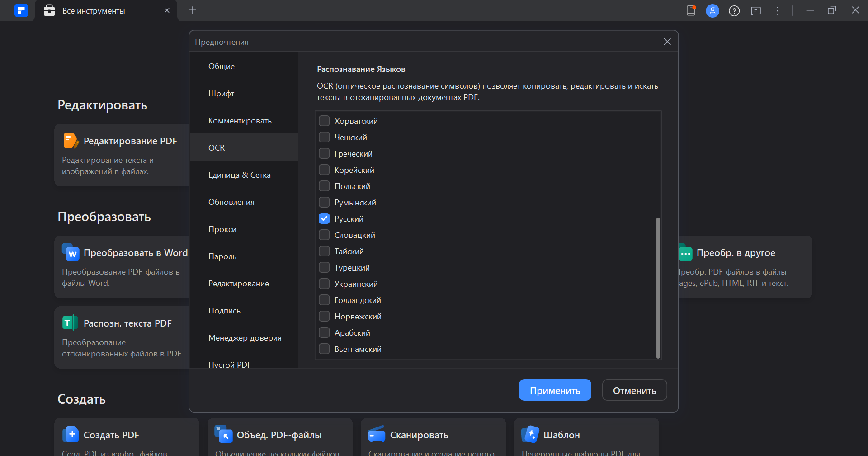Click the Распозн. текста PDF icon

[70, 323]
